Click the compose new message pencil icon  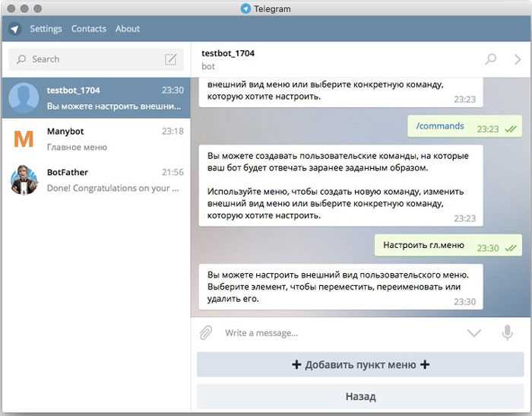pos(171,59)
